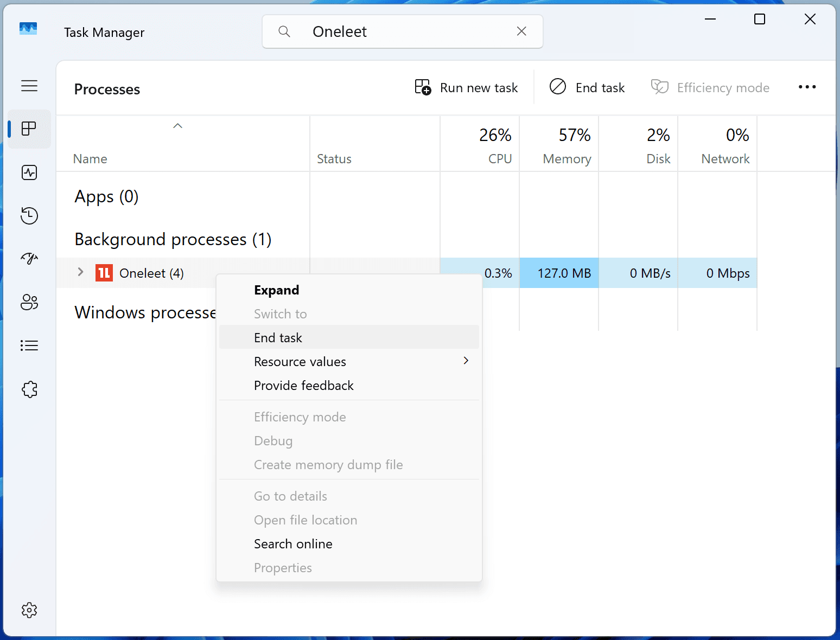
Task: Open Task Manager settings gear
Action: point(29,610)
